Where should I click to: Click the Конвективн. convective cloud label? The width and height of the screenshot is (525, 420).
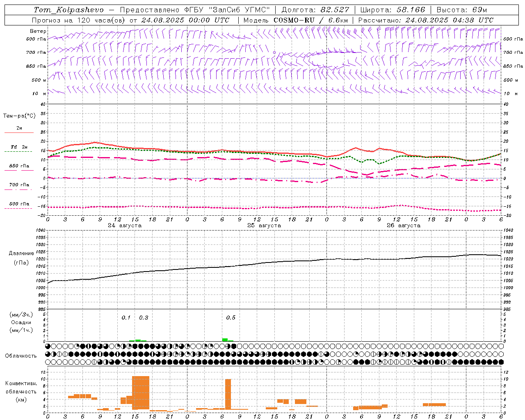pyautogui.click(x=21, y=383)
